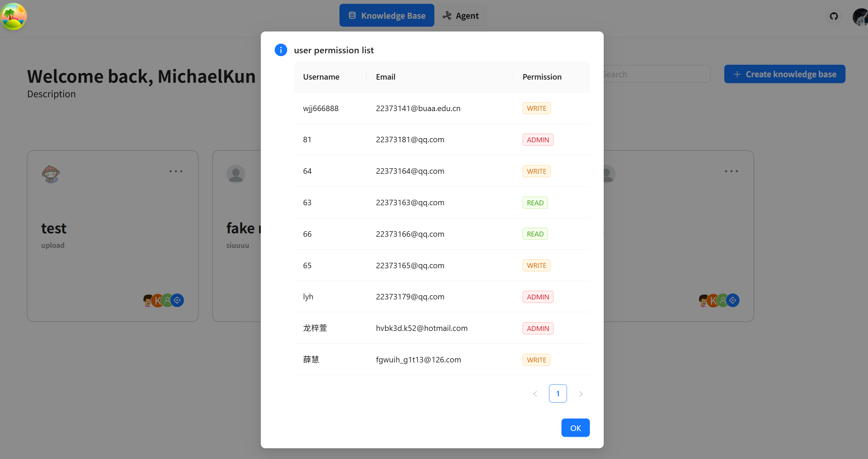Switch to the Agent tab

[x=461, y=16]
